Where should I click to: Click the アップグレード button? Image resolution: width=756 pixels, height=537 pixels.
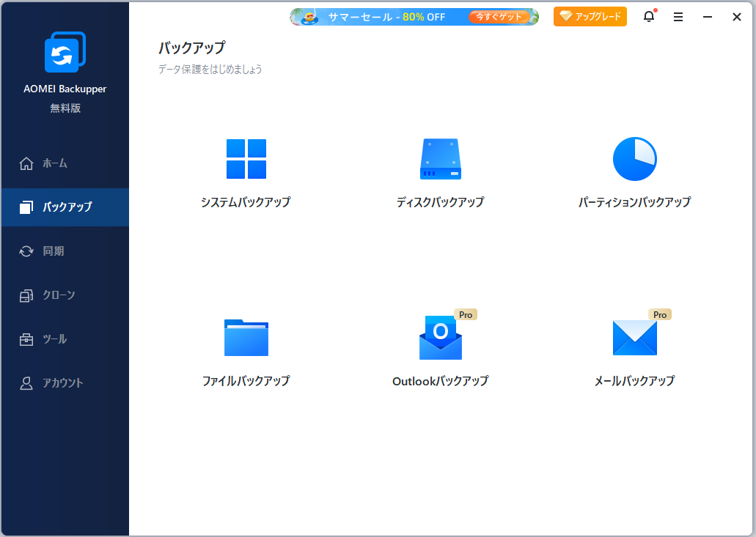point(590,16)
